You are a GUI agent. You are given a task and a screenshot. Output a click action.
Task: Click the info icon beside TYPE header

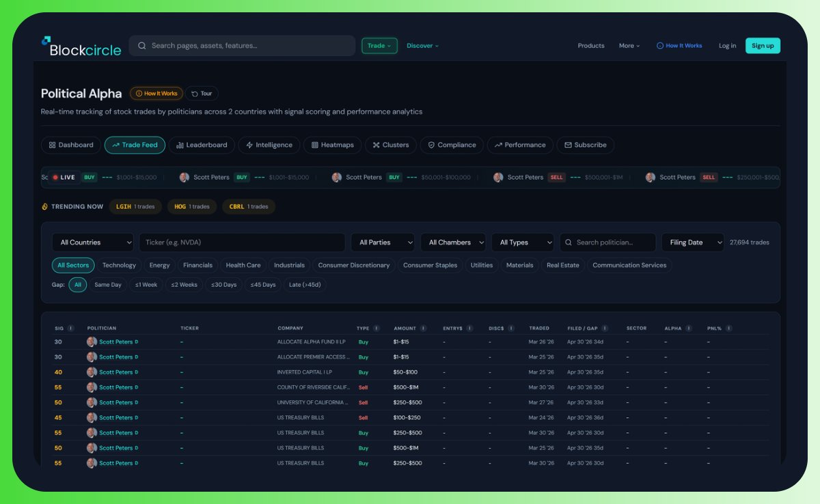pyautogui.click(x=377, y=328)
